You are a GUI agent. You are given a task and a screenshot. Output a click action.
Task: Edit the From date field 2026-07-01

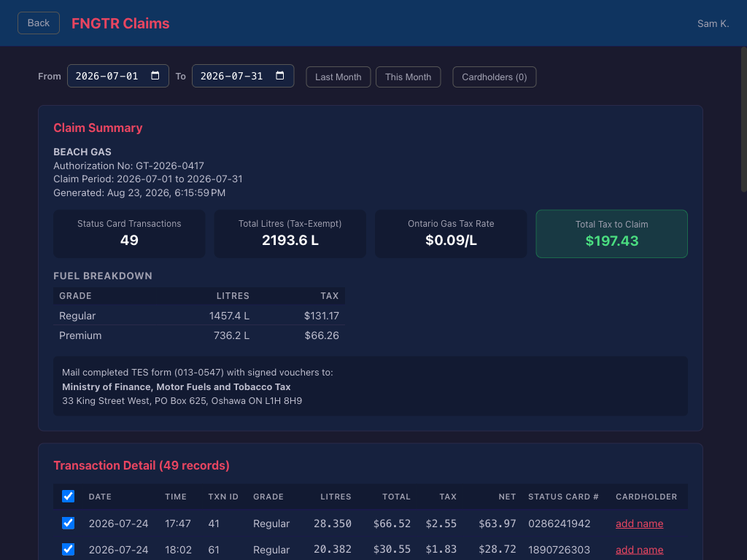point(117,76)
